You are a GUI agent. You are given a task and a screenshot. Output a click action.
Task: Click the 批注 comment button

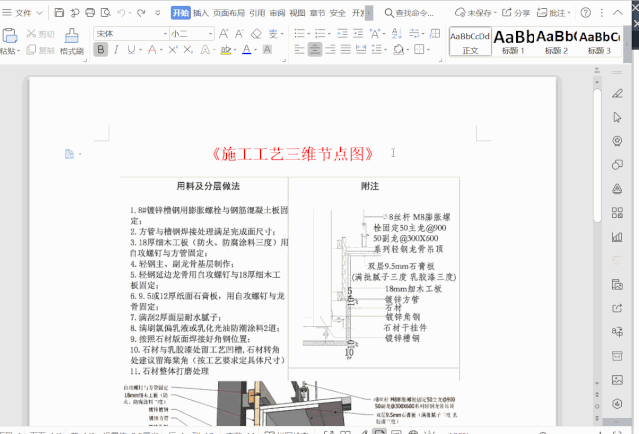[x=554, y=13]
